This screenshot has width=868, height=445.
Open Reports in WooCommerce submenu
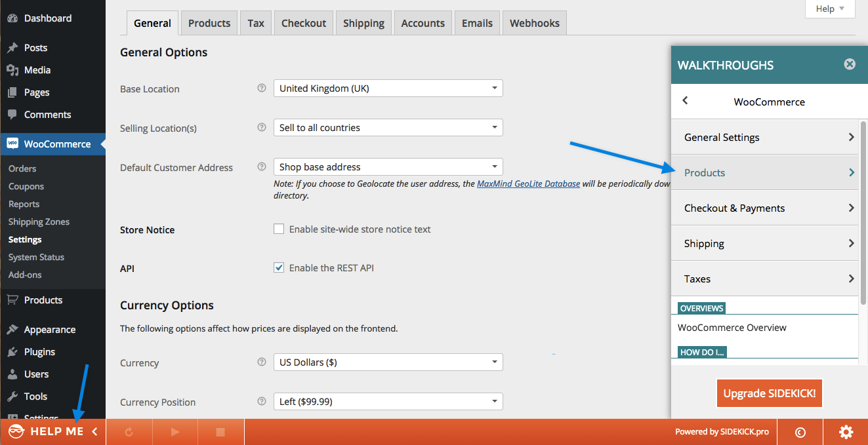coord(24,204)
